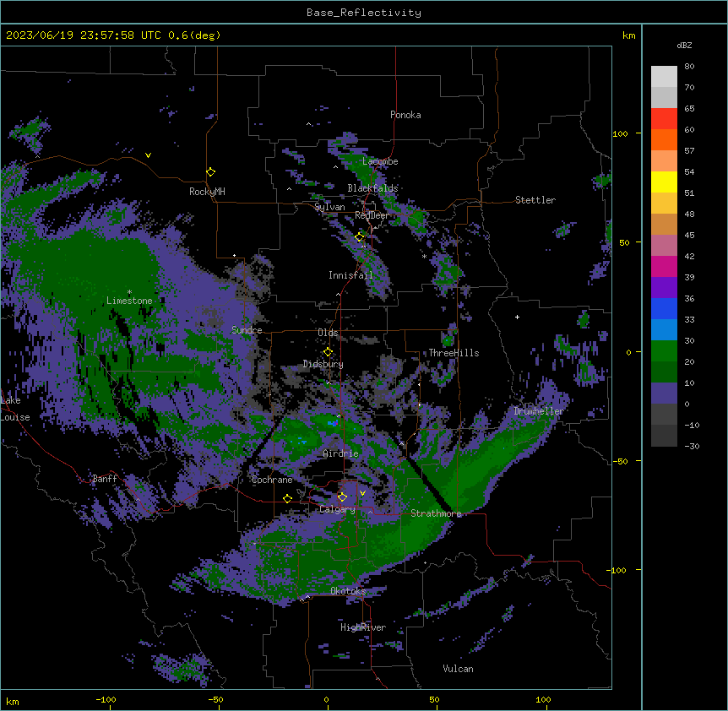Click the Calgary city label
The height and width of the screenshot is (711, 728).
[x=338, y=509]
